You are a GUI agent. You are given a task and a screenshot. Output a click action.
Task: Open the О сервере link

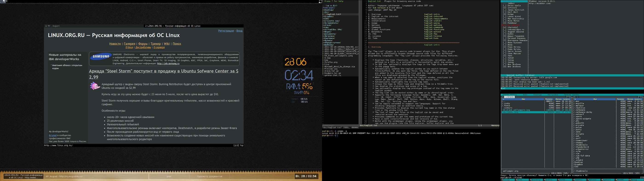point(159,47)
